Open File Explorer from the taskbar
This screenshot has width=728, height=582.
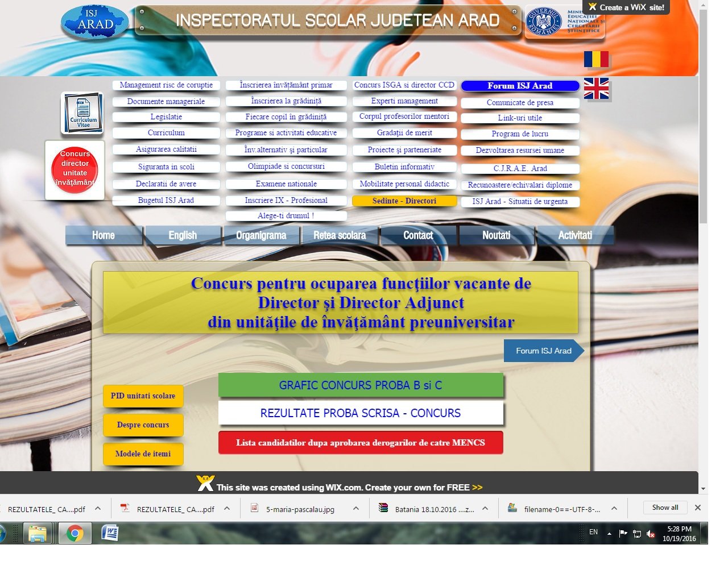(38, 533)
